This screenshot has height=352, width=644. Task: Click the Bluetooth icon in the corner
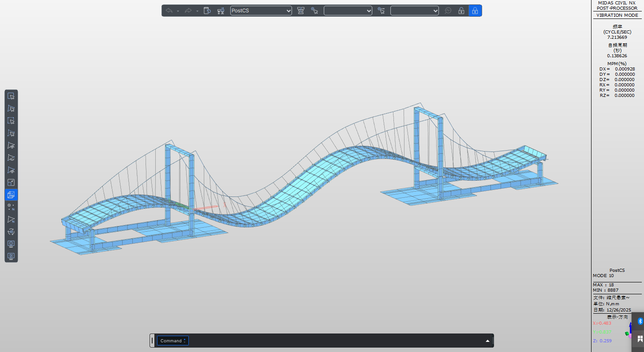coord(640,321)
